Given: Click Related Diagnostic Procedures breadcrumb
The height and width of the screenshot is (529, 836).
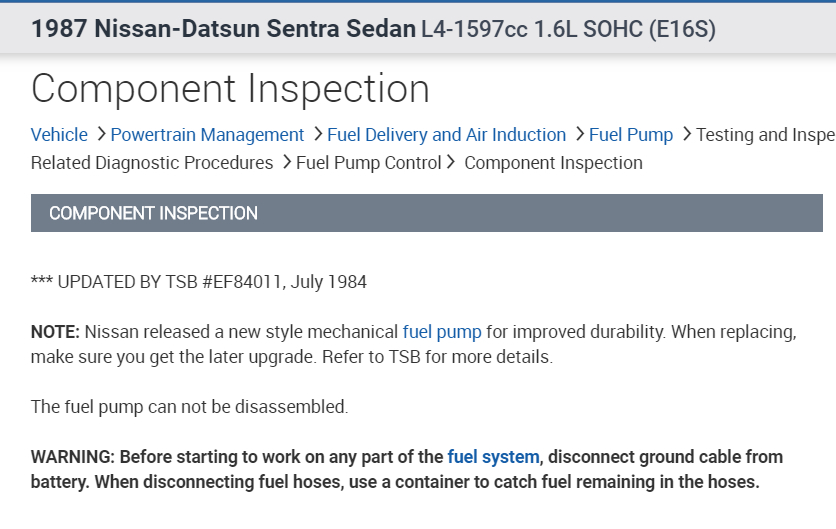Looking at the screenshot, I should (152, 163).
